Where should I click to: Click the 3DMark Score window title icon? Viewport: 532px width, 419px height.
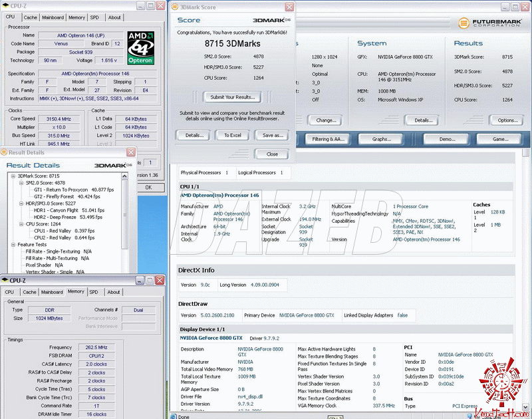pyautogui.click(x=175, y=7)
